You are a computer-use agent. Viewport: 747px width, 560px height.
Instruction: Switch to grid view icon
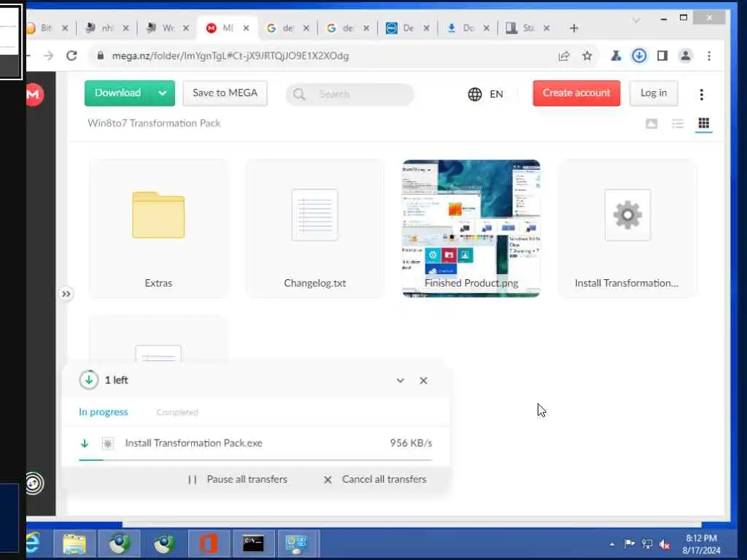point(704,123)
